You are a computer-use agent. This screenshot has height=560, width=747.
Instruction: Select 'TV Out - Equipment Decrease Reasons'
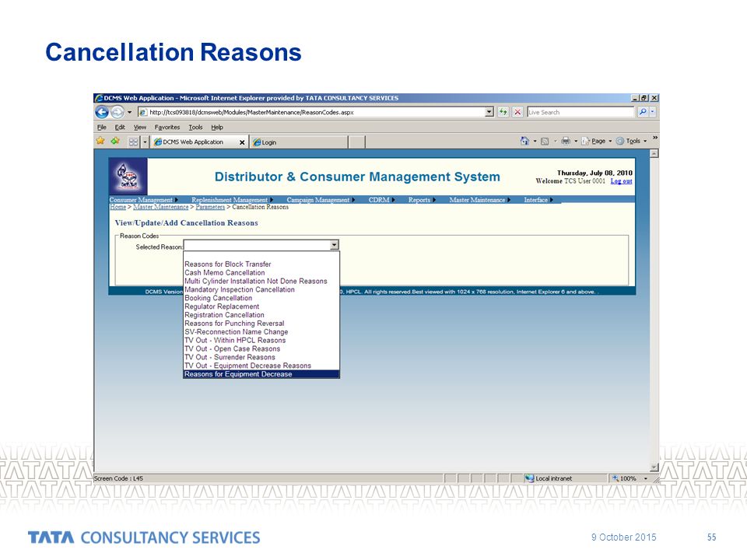click(261, 366)
